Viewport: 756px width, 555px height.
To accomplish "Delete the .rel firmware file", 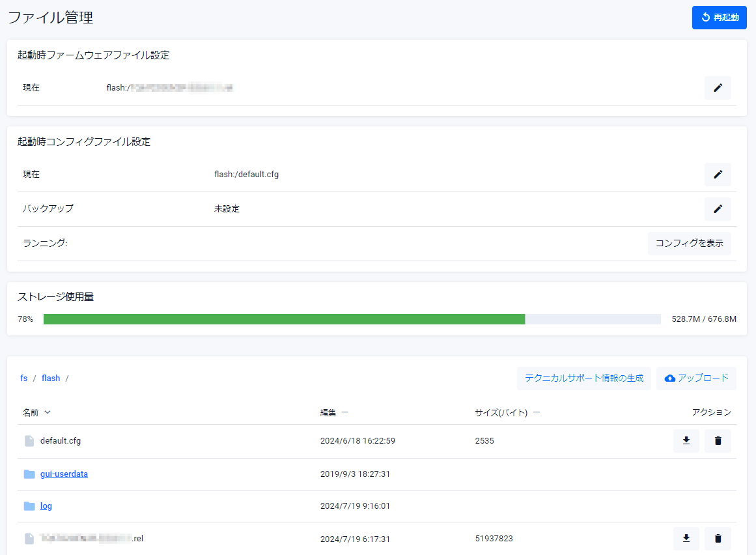I will click(x=718, y=539).
